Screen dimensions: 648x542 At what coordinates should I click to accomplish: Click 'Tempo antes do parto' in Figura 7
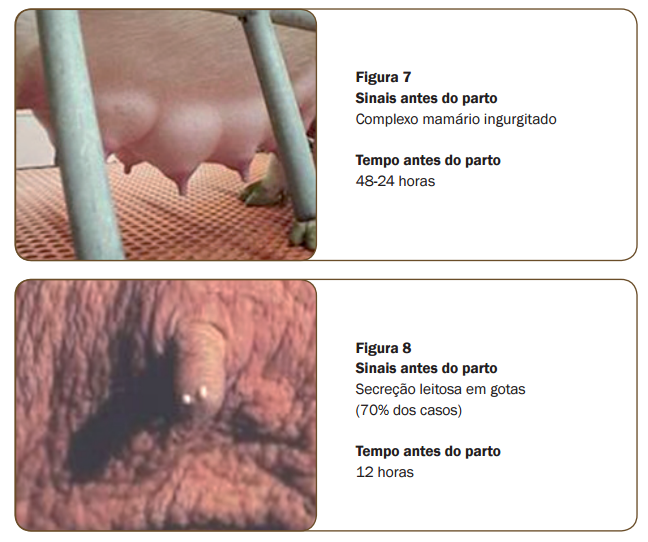(428, 160)
